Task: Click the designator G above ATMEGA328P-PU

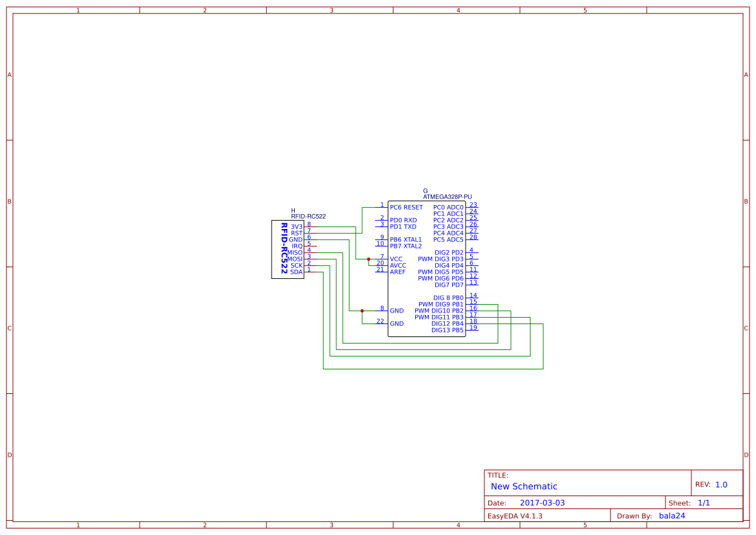Action: (x=425, y=190)
